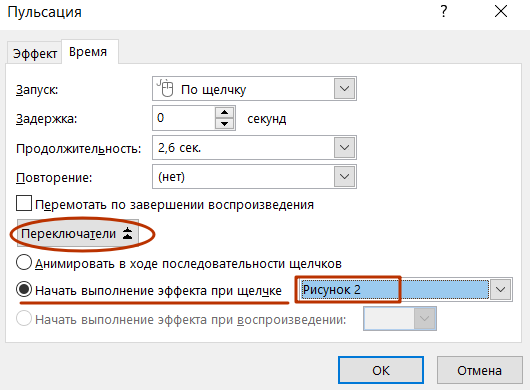
Task: Decrease delay with the down spinner arrow
Action: click(x=224, y=124)
